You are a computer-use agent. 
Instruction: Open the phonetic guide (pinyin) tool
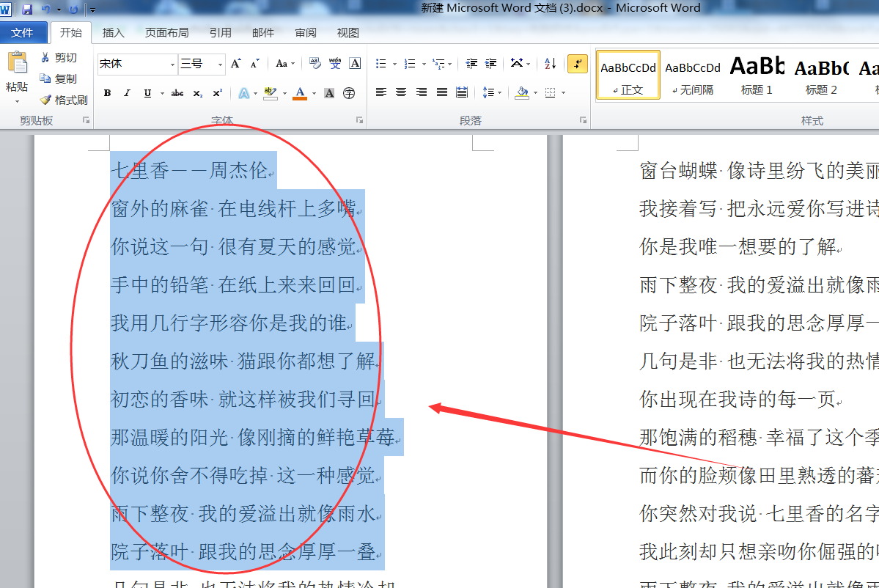pos(335,64)
